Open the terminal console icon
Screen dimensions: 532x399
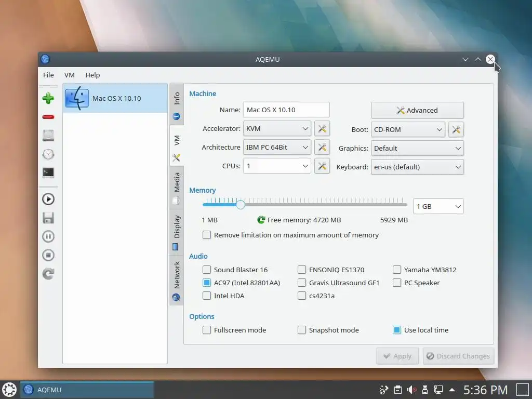(48, 172)
